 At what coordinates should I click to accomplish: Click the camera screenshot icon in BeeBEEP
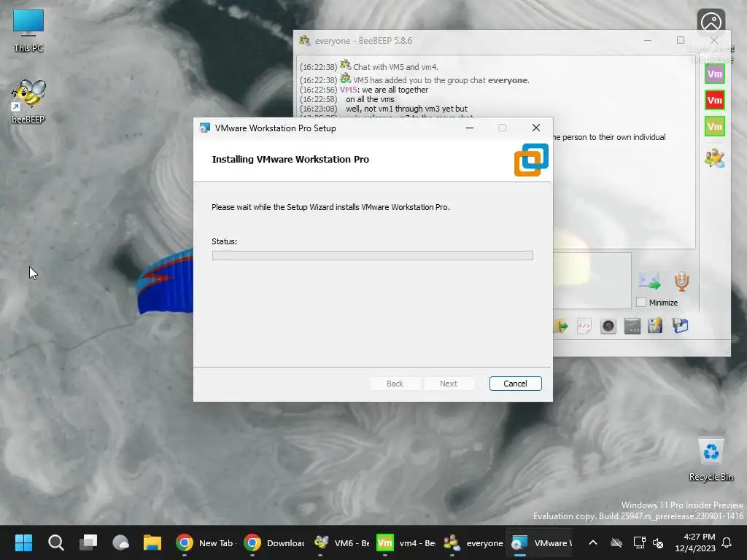608,326
